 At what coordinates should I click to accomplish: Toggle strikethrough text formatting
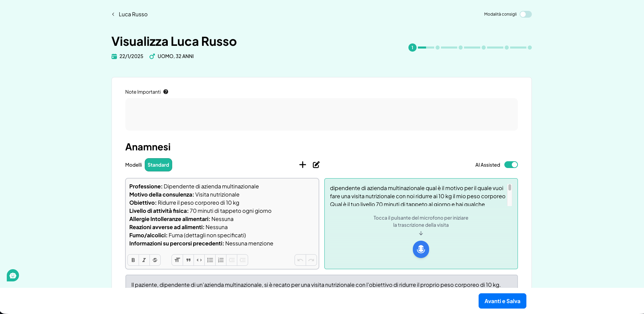click(x=155, y=260)
